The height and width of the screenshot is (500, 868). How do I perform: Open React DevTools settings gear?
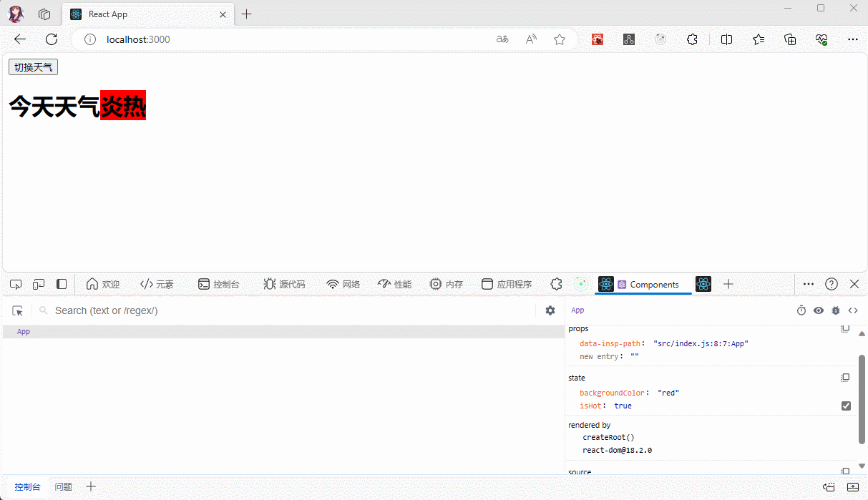(x=550, y=310)
